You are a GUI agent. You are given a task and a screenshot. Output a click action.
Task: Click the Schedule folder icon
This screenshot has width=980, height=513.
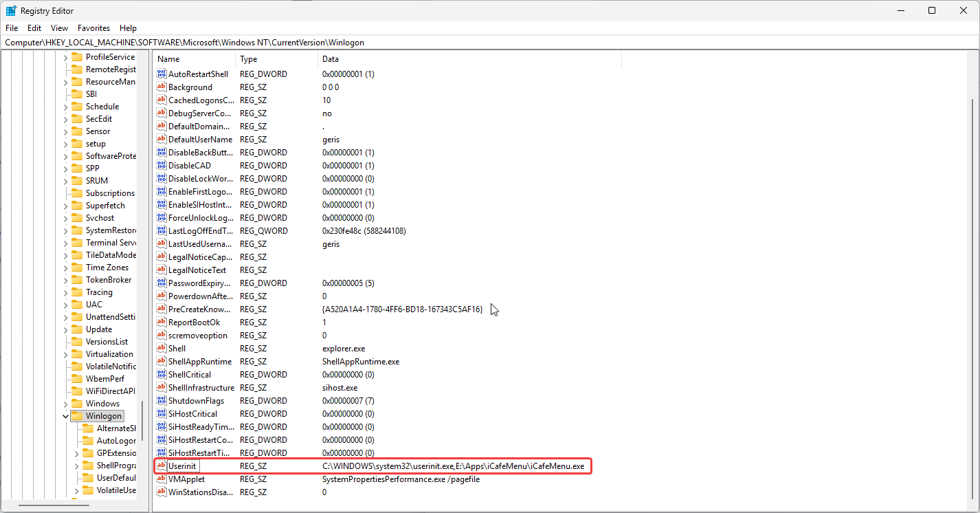point(76,107)
